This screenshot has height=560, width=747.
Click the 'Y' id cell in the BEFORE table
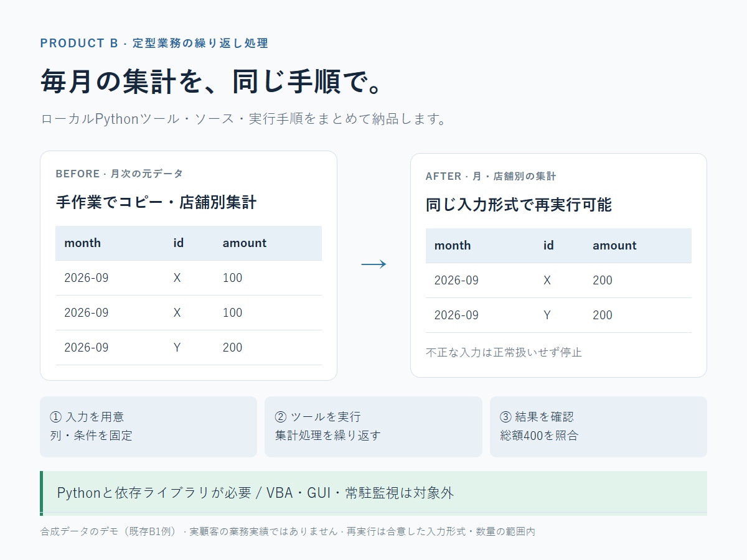[177, 348]
